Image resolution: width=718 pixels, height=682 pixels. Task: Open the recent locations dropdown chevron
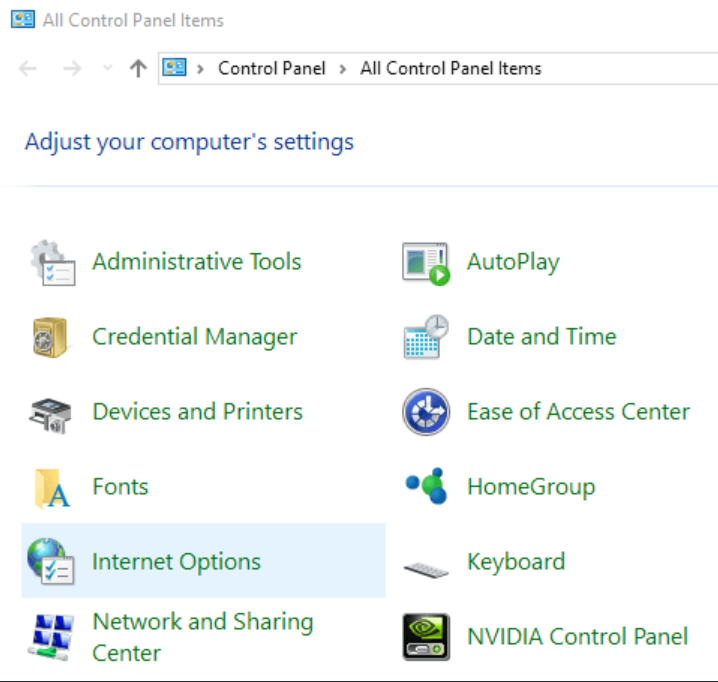tap(108, 69)
